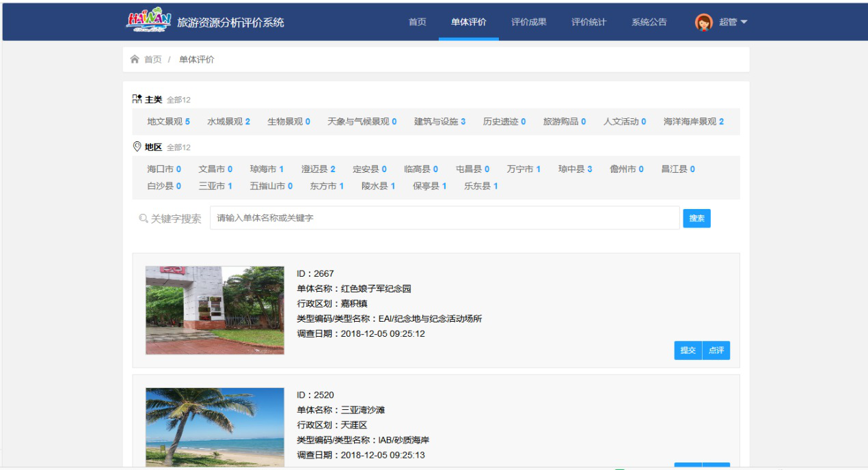Click 点评 for ID 2667

pos(716,350)
